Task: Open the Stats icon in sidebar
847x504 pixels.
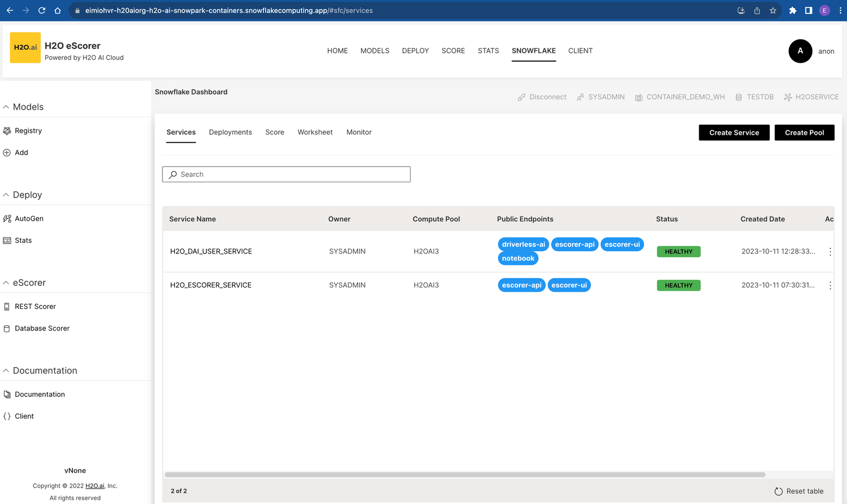Action: pos(7,240)
